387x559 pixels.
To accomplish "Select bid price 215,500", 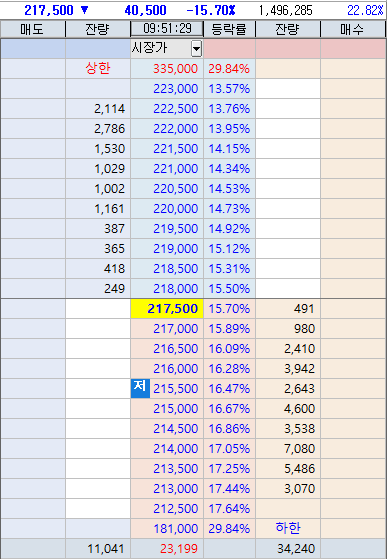I will (x=175, y=388).
